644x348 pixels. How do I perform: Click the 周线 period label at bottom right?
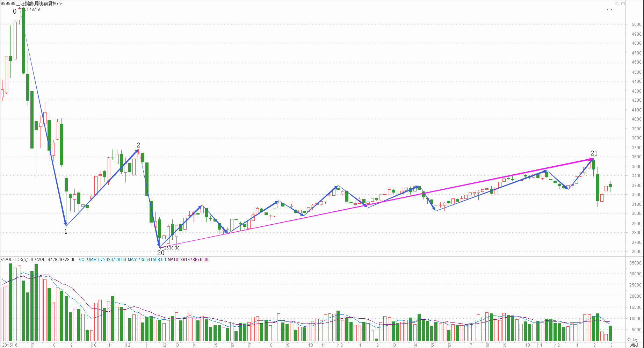(x=634, y=345)
